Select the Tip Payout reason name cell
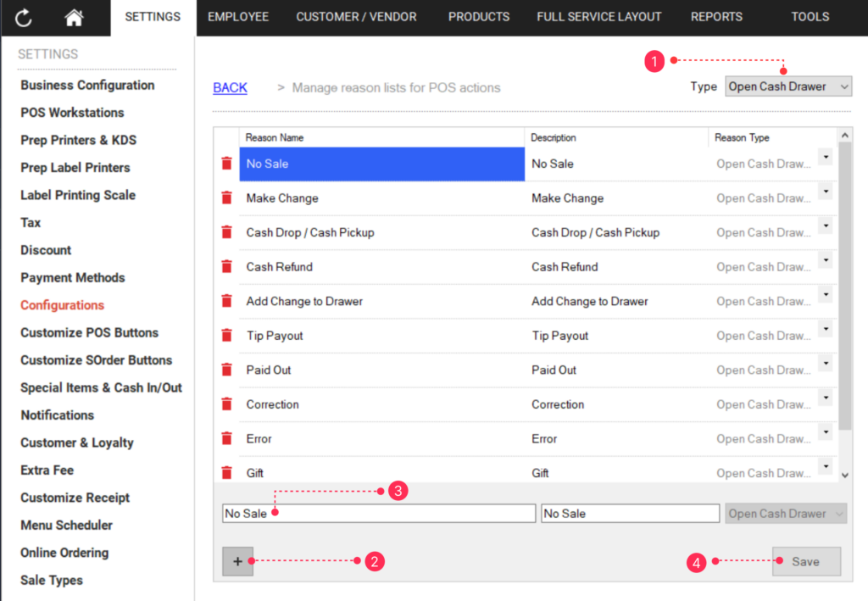Screen dimensions: 868x601 click(x=382, y=336)
